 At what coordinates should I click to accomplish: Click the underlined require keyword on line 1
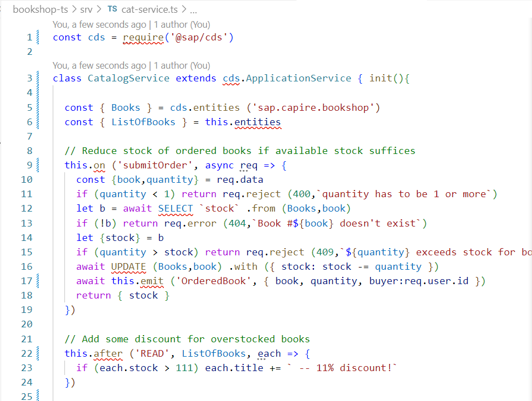[x=143, y=37]
